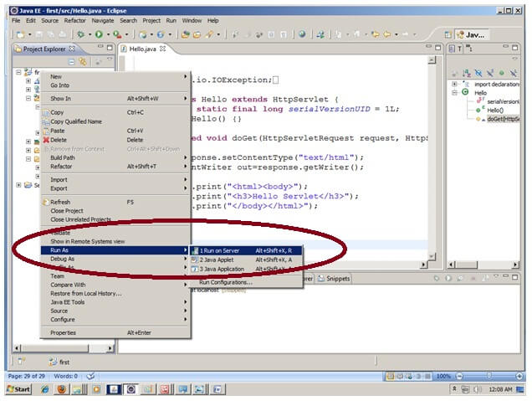Click the Hide Non-Public Members green icon

coord(501,73)
